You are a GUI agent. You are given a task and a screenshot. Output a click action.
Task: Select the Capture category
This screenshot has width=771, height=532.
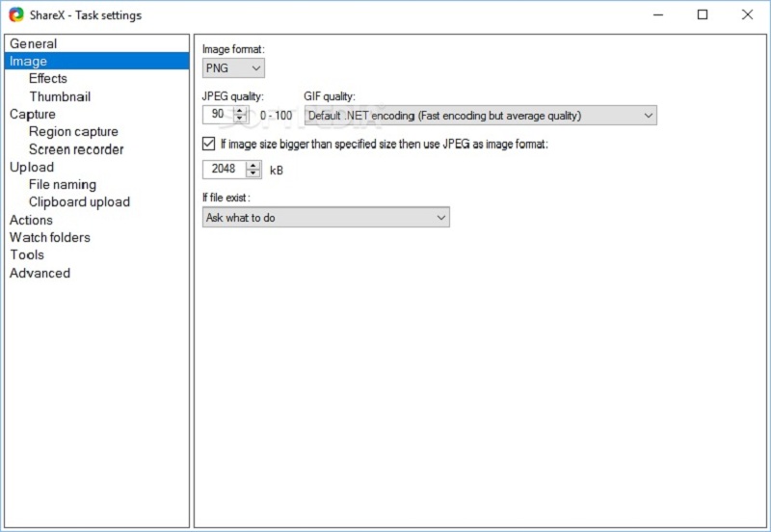(x=33, y=114)
